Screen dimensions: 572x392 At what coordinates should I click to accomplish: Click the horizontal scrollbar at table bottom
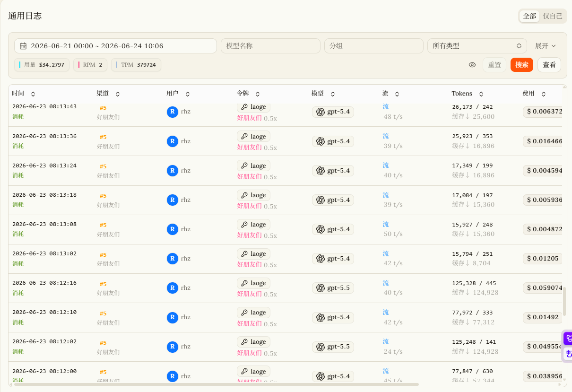[x=216, y=384]
